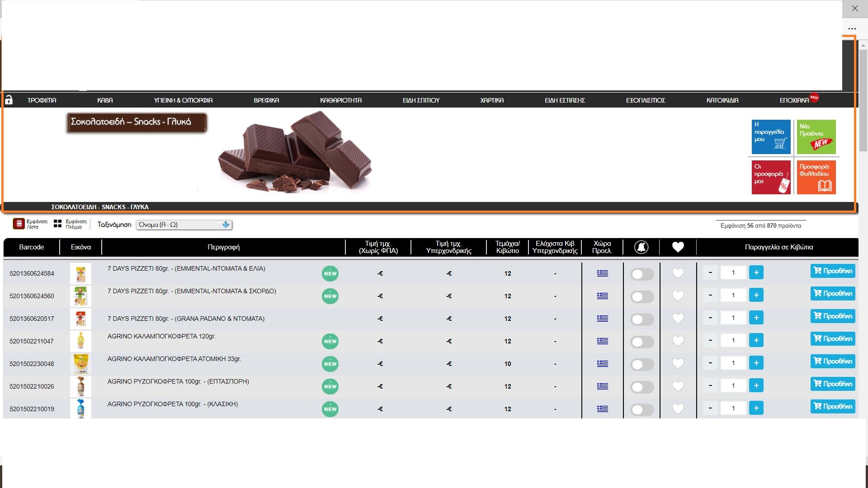The height and width of the screenshot is (488, 868).
Task: Open ΕΙΔΗ ΕΣΤΙΑΣΗΣ menu
Action: tap(565, 100)
